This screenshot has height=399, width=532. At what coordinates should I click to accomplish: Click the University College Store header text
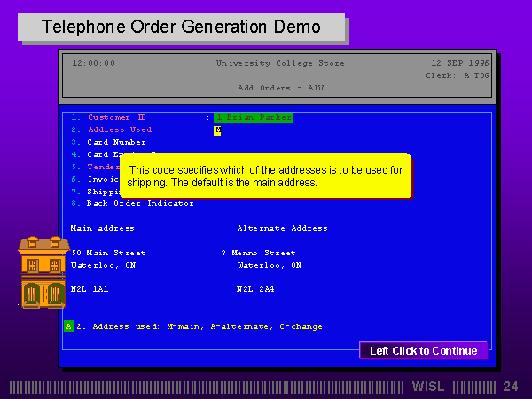point(280,63)
